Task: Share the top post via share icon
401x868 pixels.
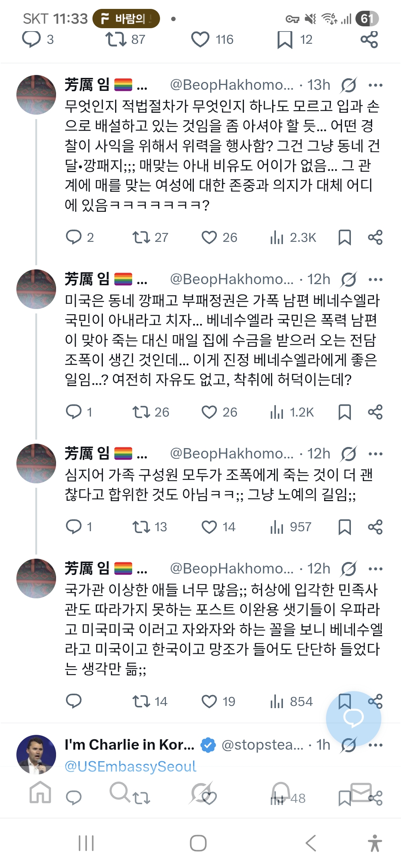Action: [x=369, y=40]
